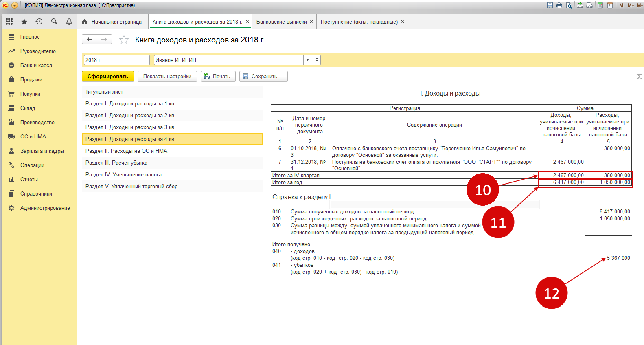Open organization dropdown arrow for Иванов И. И. ИП

point(307,60)
